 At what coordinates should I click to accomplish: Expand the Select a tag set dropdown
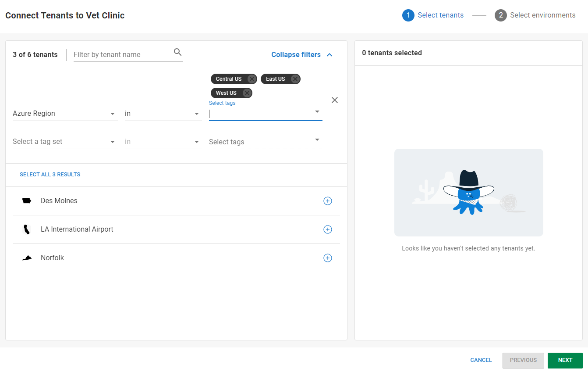[65, 142]
